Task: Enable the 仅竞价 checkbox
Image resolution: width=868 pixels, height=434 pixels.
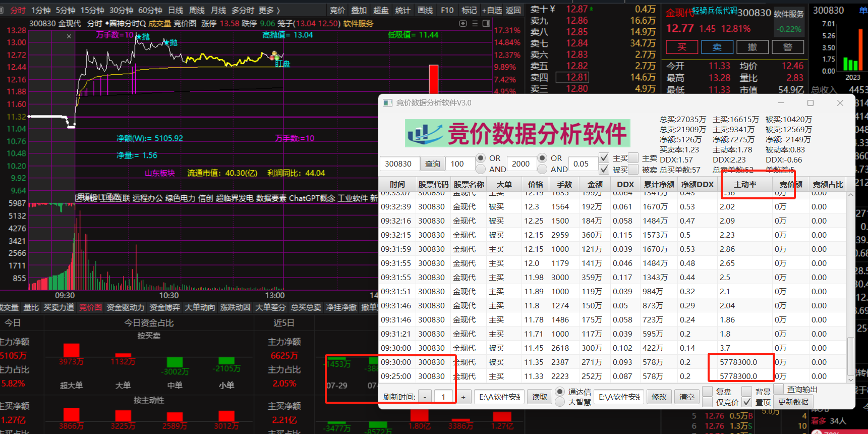Action: [708, 402]
